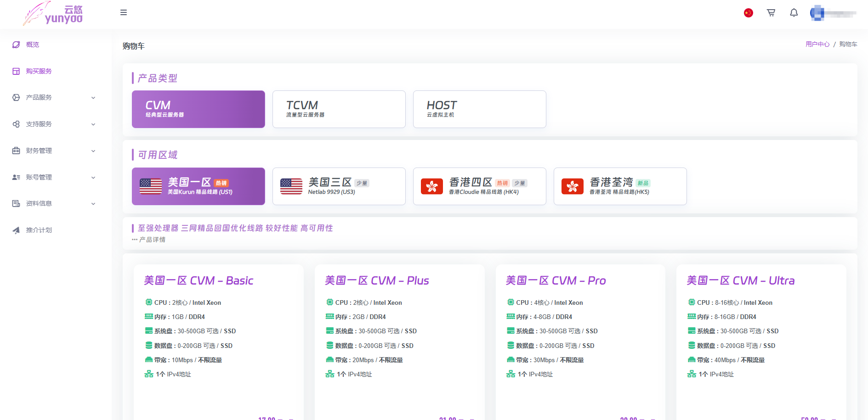Click 'CPU : 8-16核心 / Intel Xeon' in Ultra plan
This screenshot has height=420, width=868.
tap(735, 302)
